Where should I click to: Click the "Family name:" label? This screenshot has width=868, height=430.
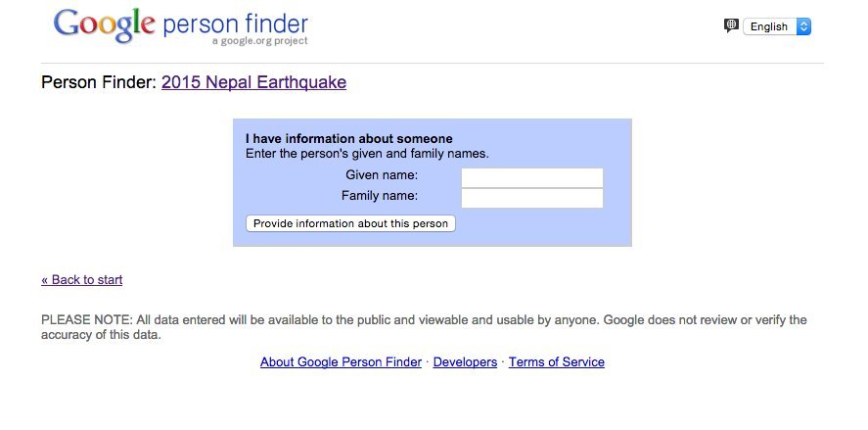point(379,196)
